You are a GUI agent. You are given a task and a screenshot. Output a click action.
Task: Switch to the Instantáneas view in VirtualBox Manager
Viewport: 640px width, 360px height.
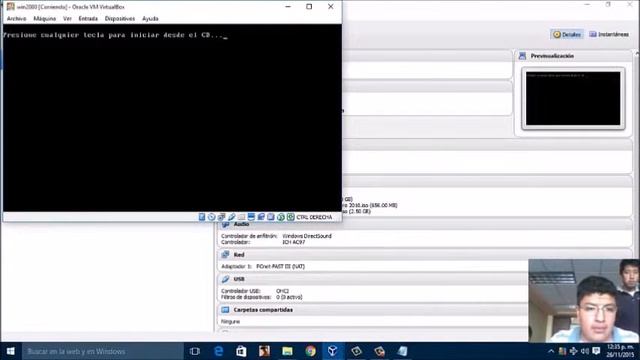click(x=609, y=35)
